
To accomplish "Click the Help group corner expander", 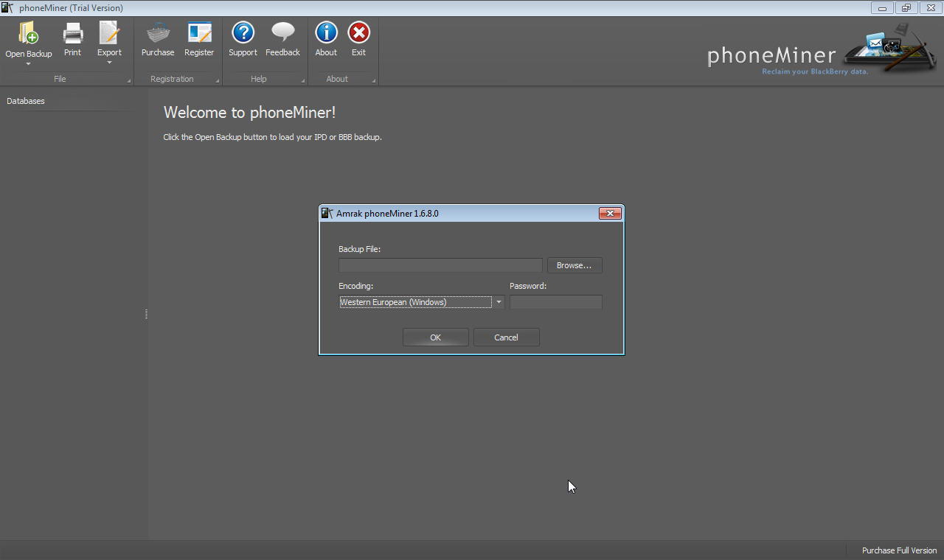I will pos(303,80).
